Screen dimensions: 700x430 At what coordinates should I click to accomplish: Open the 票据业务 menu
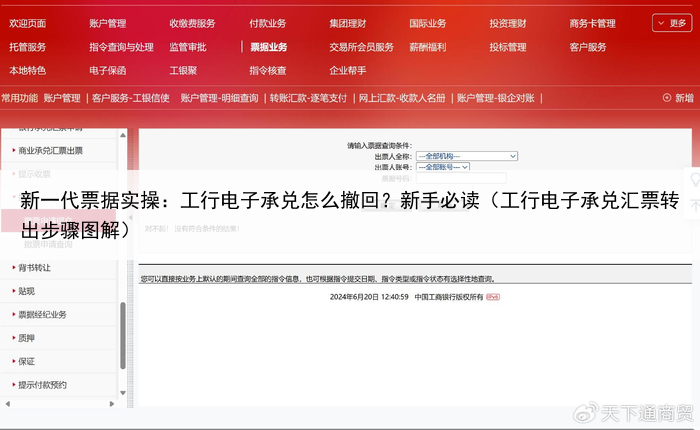coord(268,47)
